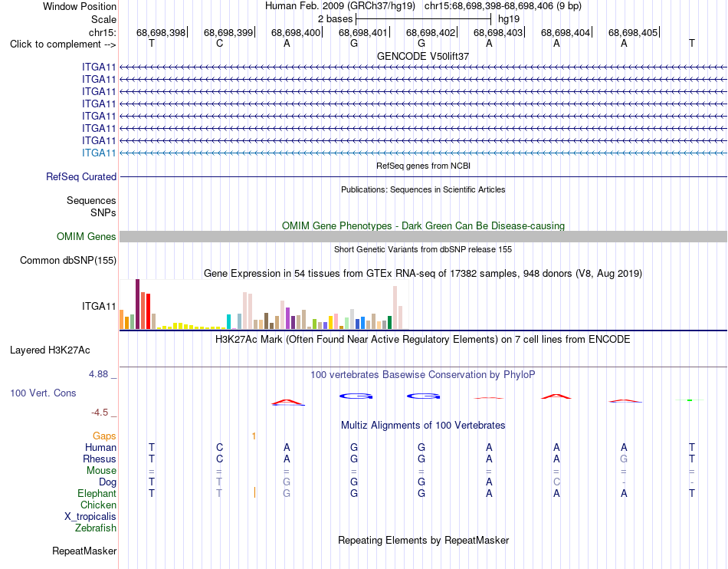The width and height of the screenshot is (728, 569).
Task: Click the RefSeq Curated intron line
Action: [423, 177]
